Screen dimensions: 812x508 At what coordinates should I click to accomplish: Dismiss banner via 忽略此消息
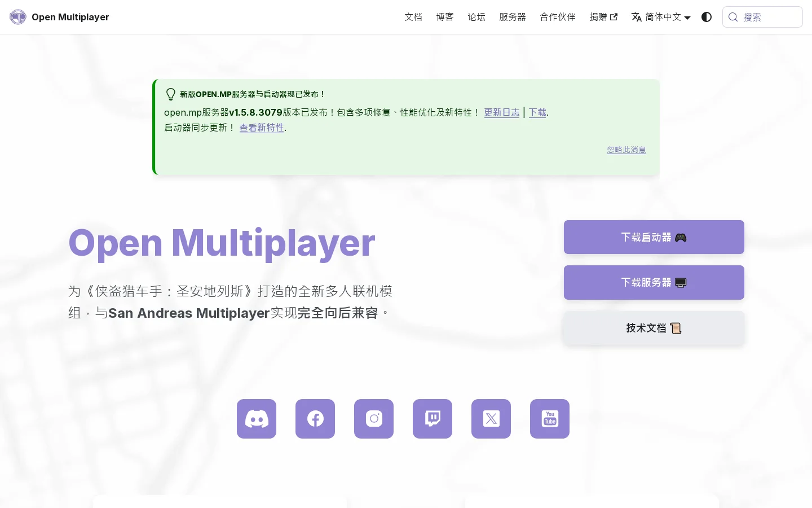click(626, 150)
